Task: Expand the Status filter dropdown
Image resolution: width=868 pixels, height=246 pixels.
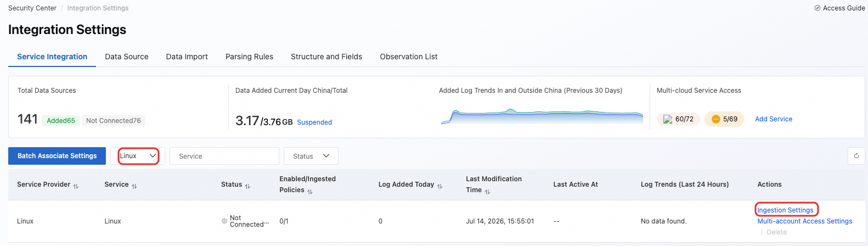Action: tap(311, 156)
